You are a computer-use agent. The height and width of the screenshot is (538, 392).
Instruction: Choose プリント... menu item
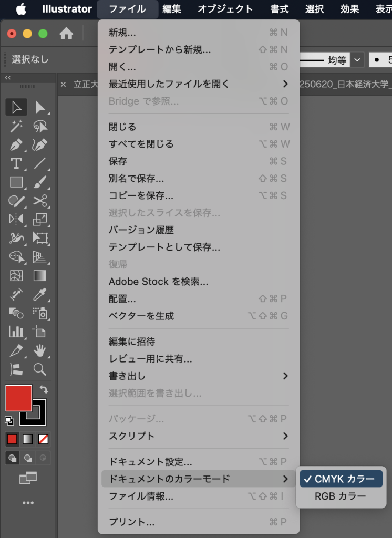click(199, 522)
